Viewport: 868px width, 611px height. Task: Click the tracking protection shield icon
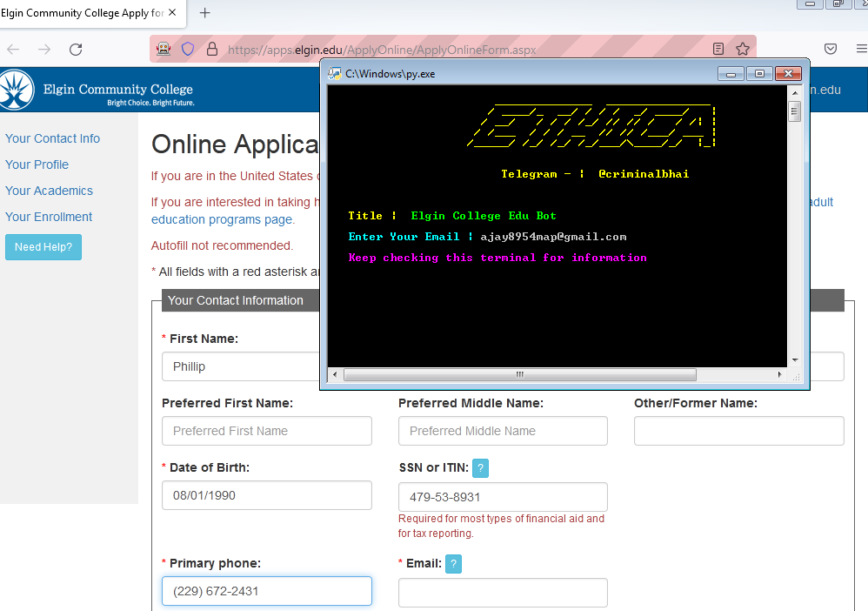pos(188,49)
